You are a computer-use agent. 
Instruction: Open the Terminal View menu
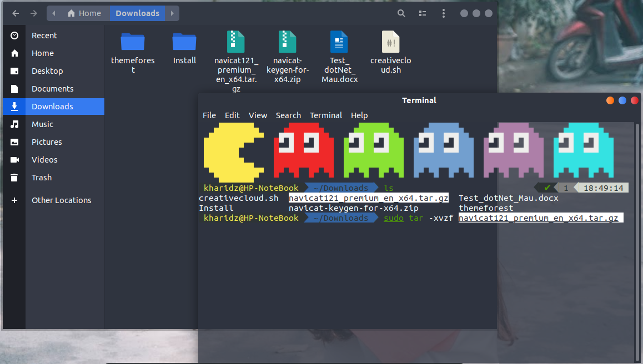pyautogui.click(x=258, y=115)
